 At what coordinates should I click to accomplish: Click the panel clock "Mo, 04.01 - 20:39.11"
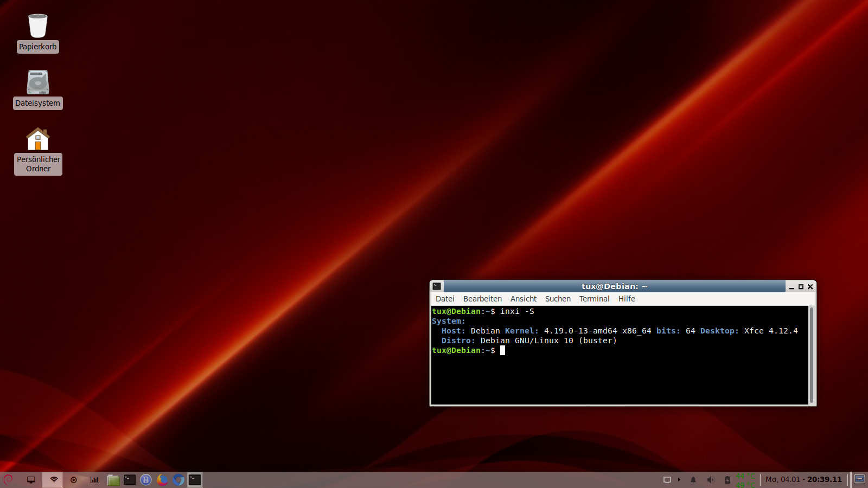coord(803,480)
